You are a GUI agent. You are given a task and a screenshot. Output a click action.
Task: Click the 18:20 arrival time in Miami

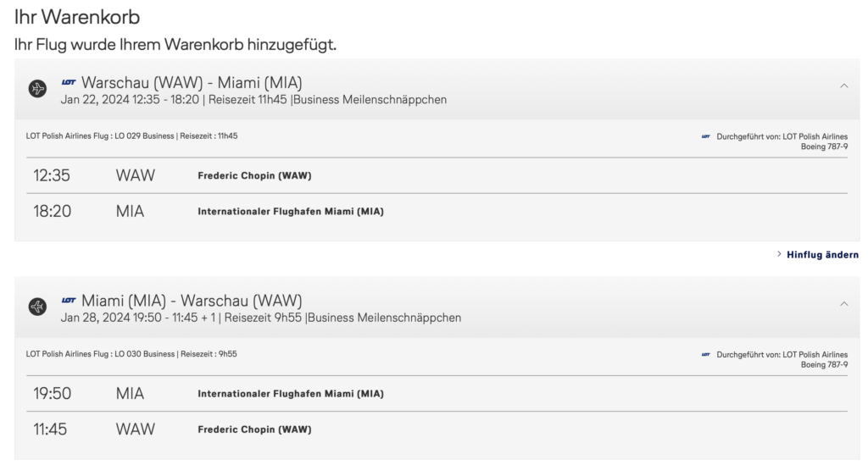pos(52,211)
